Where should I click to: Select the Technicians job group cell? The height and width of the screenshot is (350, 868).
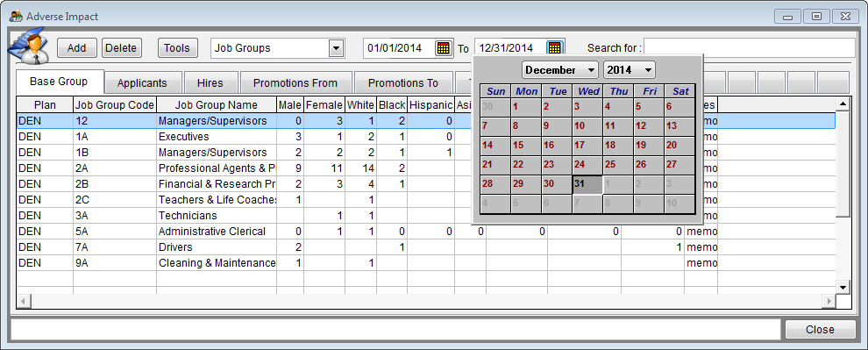[217, 216]
